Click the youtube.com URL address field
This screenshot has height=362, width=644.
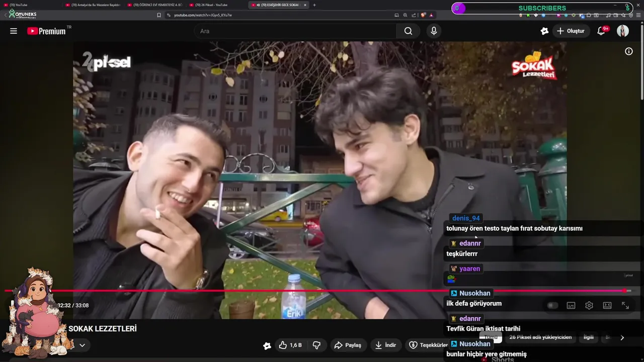[x=203, y=15]
